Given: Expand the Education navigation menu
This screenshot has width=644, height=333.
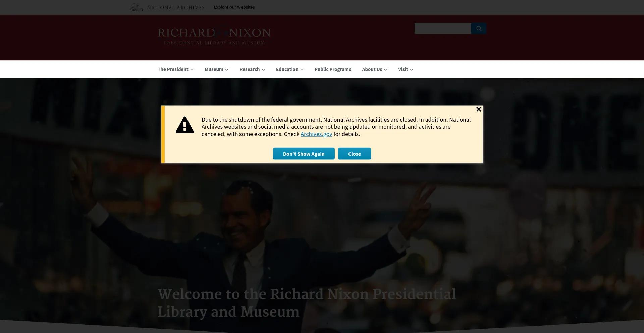Looking at the screenshot, I should click(289, 69).
